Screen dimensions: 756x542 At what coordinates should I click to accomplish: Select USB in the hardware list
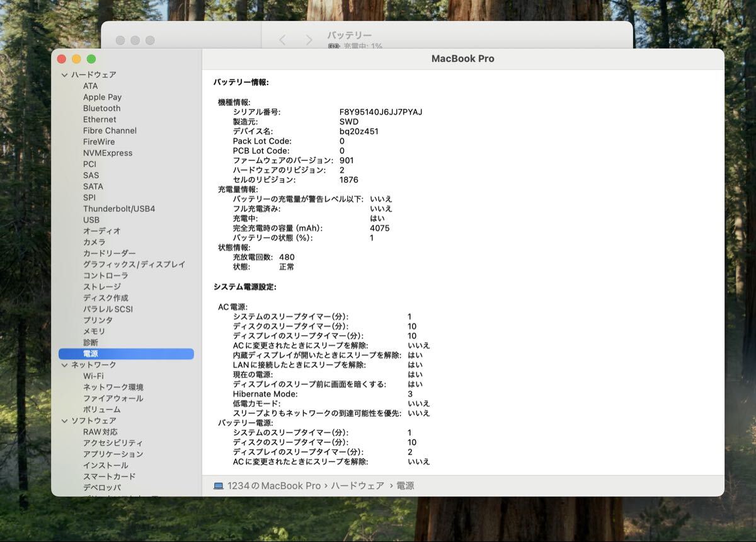91,220
